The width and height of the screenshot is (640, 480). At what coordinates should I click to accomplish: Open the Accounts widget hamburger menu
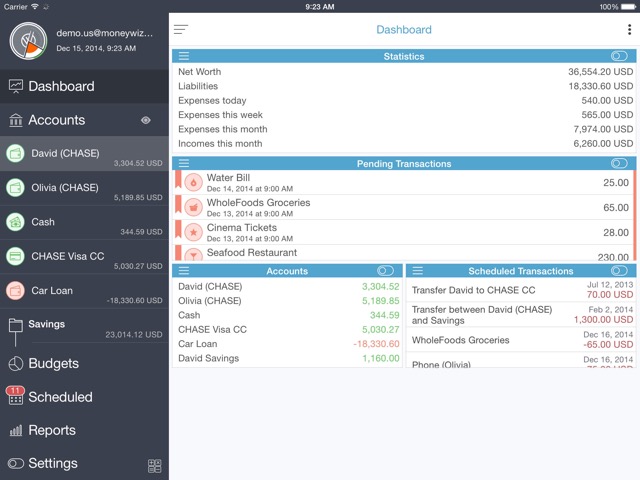point(184,271)
